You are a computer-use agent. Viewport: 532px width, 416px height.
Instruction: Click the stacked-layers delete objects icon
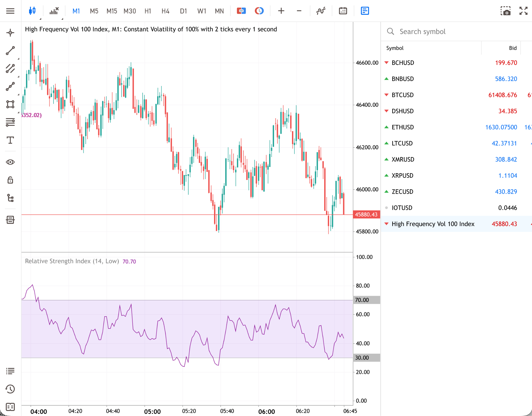tap(10, 220)
